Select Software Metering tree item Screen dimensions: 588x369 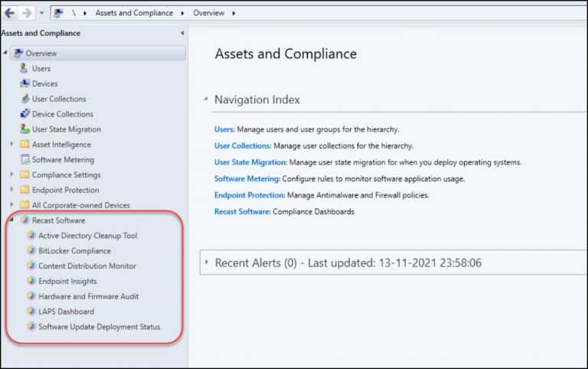(x=63, y=160)
